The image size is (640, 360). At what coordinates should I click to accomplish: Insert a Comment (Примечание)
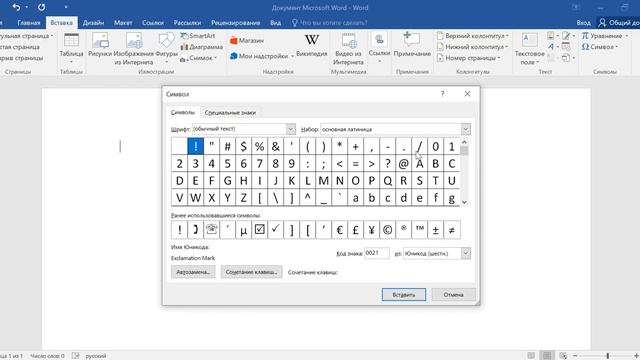pos(412,45)
